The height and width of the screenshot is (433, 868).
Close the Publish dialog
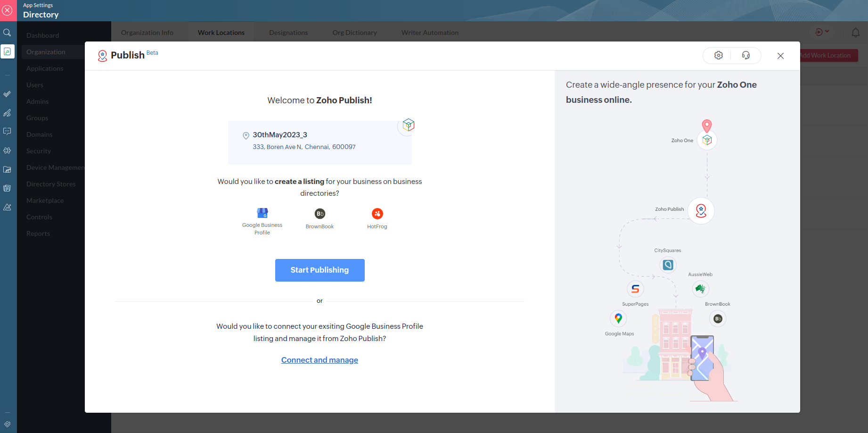780,56
